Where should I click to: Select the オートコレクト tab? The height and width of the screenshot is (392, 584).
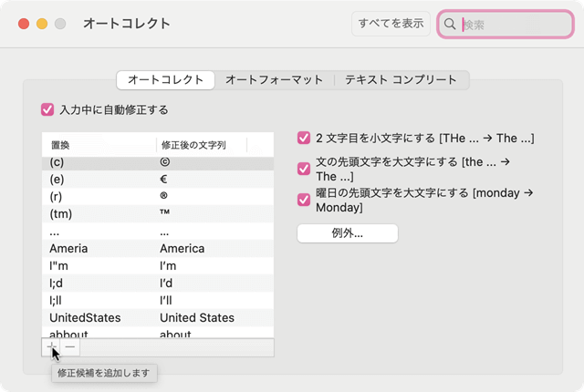coord(165,80)
